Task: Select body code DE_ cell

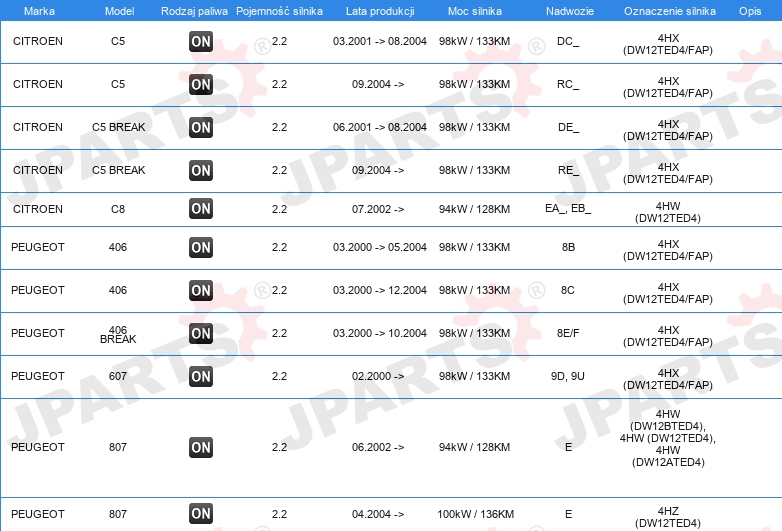Action: click(x=569, y=127)
